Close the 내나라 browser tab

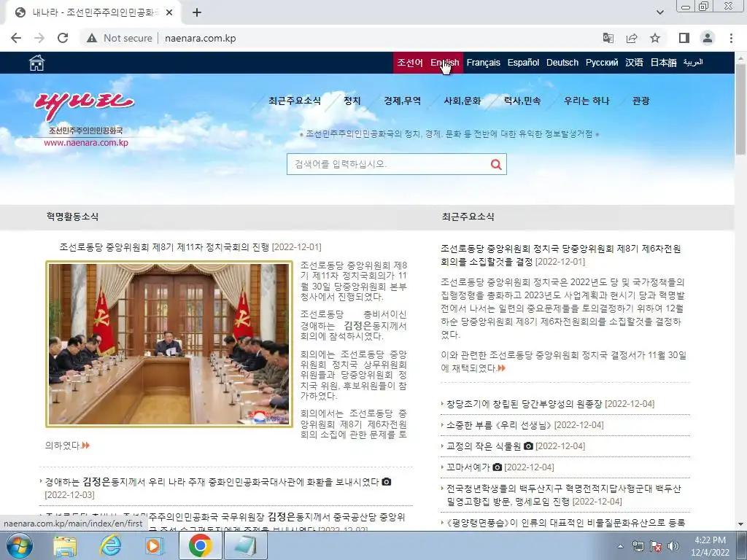[169, 12]
